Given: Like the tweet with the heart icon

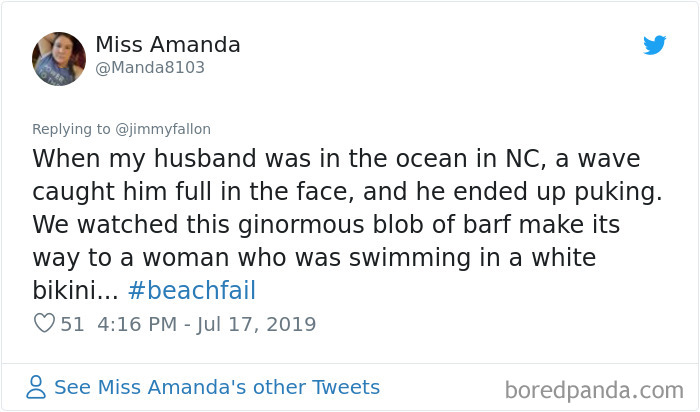Looking at the screenshot, I should 44,324.
